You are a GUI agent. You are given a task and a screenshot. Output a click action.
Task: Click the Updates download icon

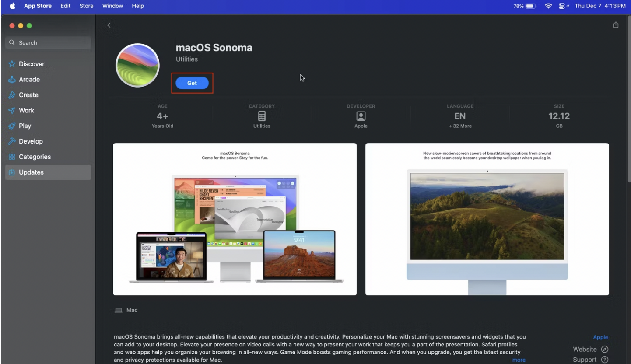(x=12, y=172)
